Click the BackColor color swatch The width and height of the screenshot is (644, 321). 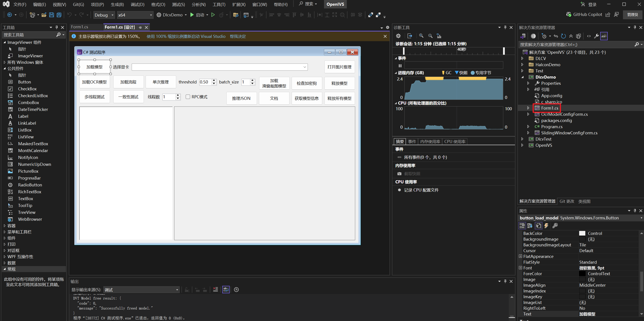click(x=582, y=233)
